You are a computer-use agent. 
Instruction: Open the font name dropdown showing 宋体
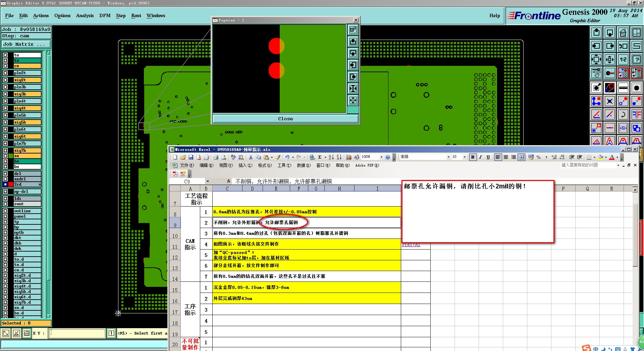pyautogui.click(x=448, y=157)
